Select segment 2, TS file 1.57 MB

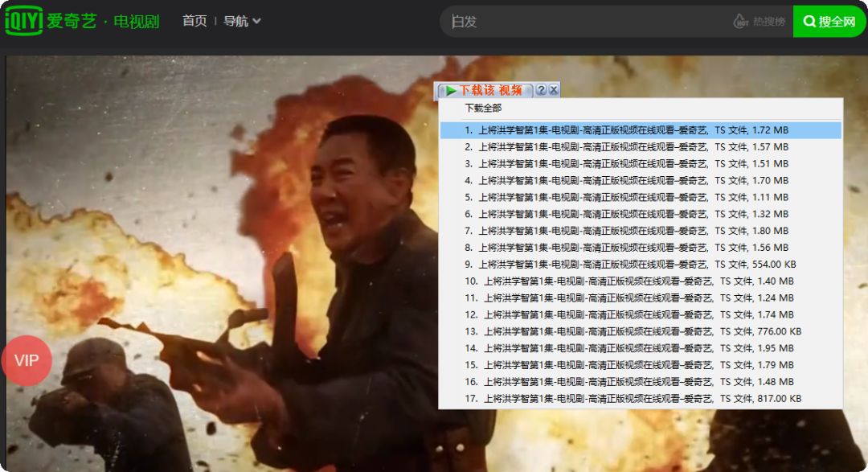641,147
